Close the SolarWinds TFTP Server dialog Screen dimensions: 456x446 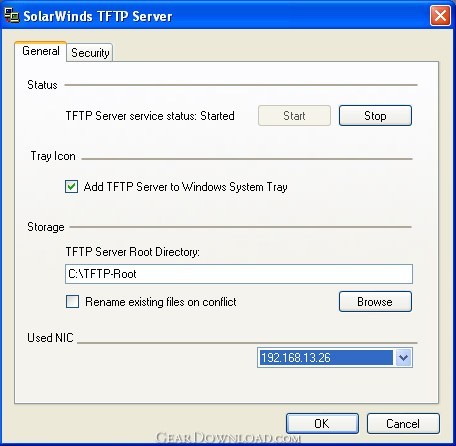(x=440, y=16)
